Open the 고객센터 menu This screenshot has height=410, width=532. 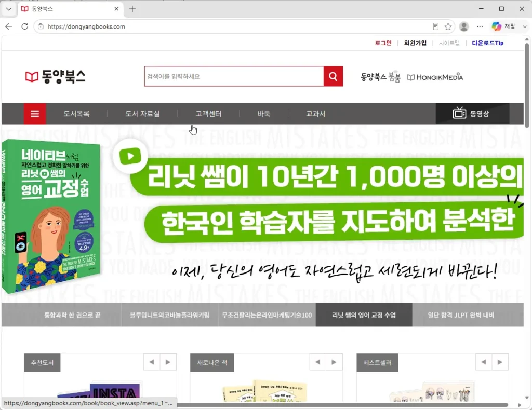pos(208,114)
